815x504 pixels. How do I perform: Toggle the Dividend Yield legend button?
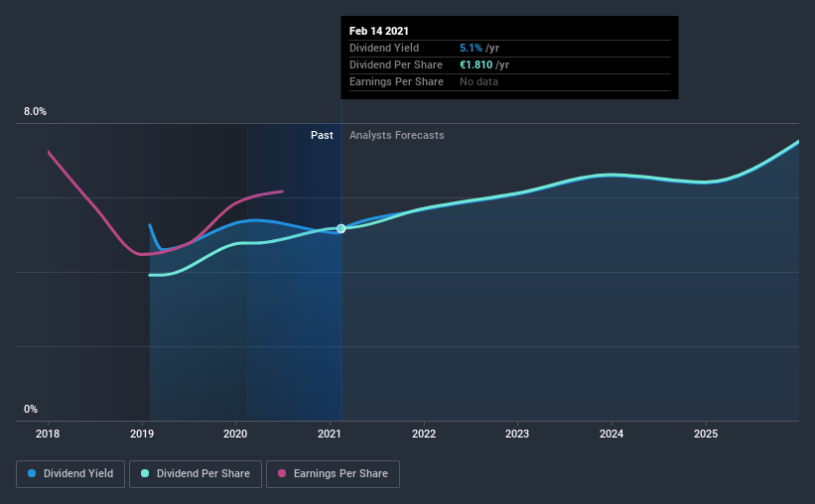tap(70, 474)
